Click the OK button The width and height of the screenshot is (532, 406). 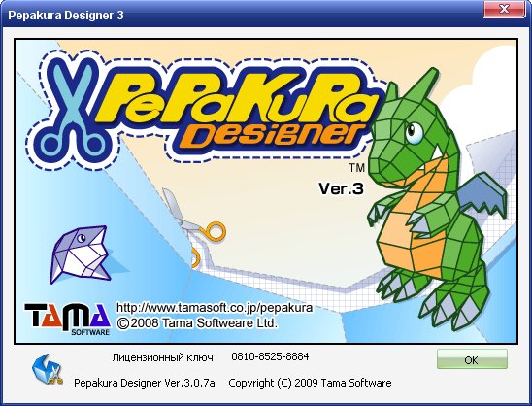[472, 359]
